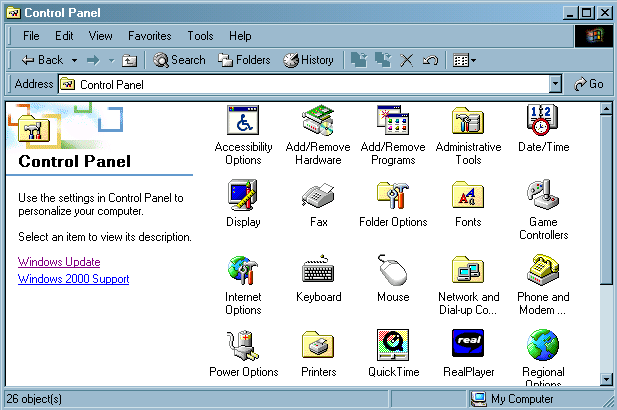The image size is (617, 410).
Task: Expand the Back button history arrow
Action: point(72,60)
